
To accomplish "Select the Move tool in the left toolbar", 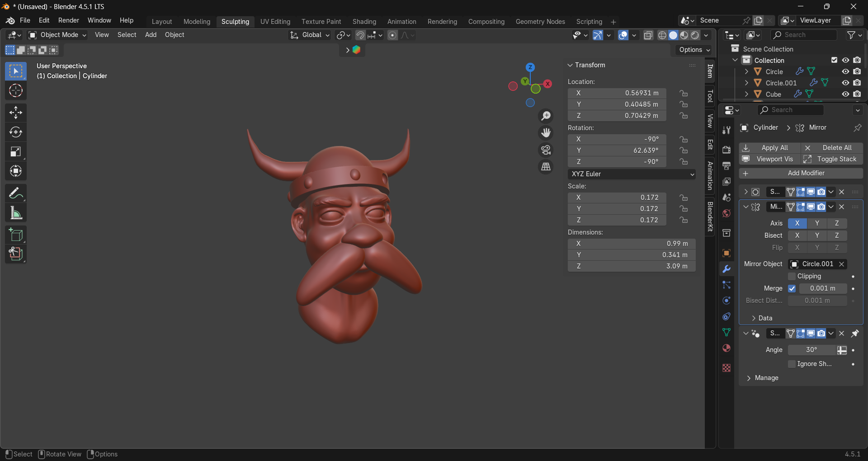I will click(x=16, y=113).
